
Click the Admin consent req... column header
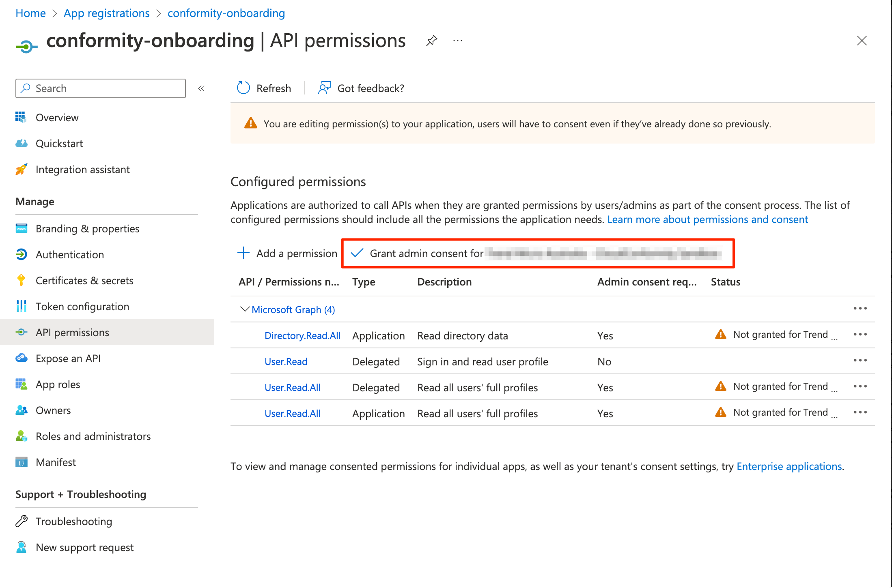pyautogui.click(x=647, y=282)
